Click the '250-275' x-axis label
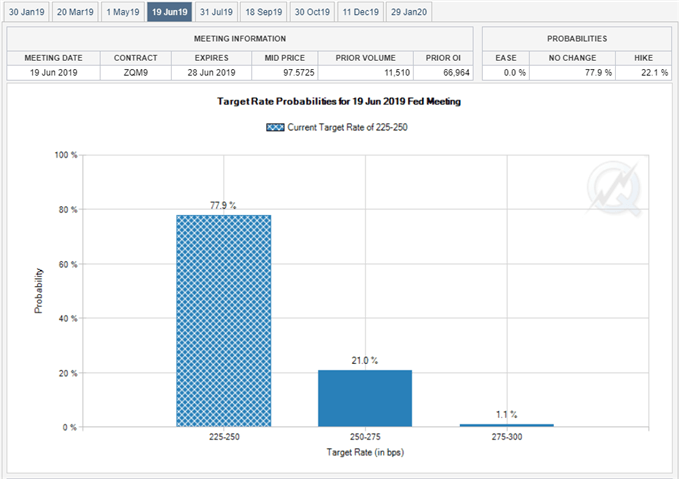679x479 pixels. click(x=365, y=437)
